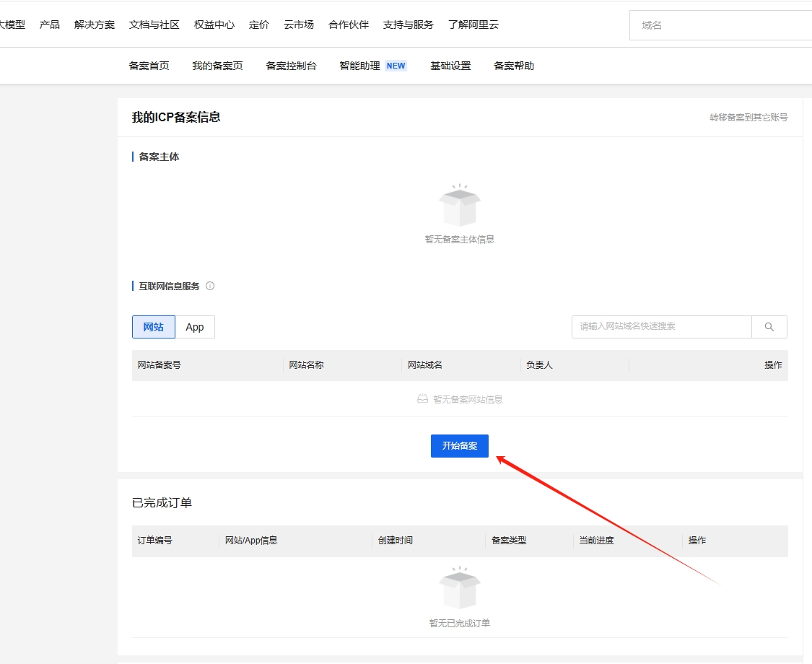Open 基础设置 from the navigation bar
The image size is (812, 664).
tap(449, 65)
